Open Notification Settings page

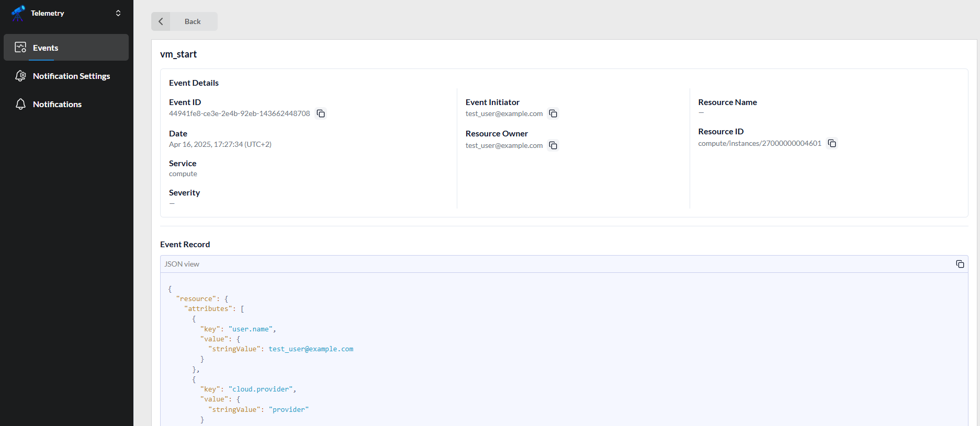(71, 76)
